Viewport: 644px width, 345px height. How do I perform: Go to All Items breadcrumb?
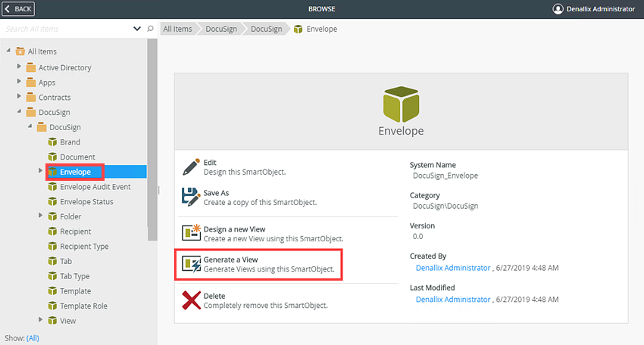[177, 29]
